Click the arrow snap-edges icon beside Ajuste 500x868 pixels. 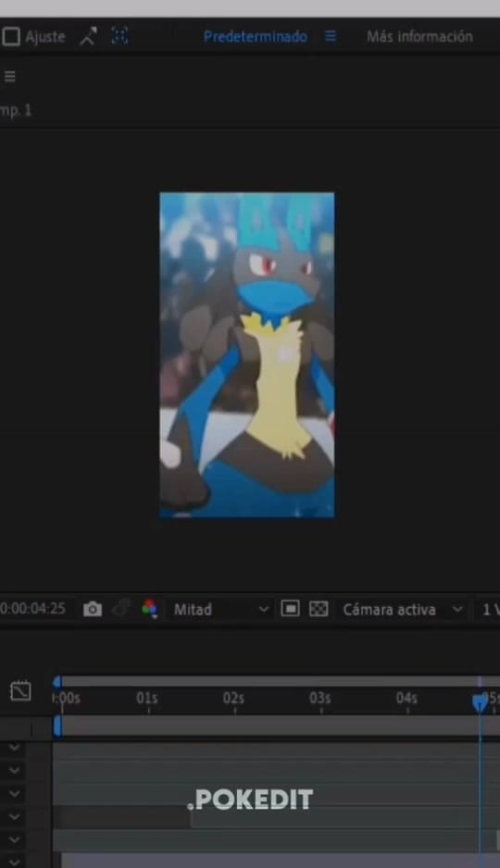pos(88,36)
